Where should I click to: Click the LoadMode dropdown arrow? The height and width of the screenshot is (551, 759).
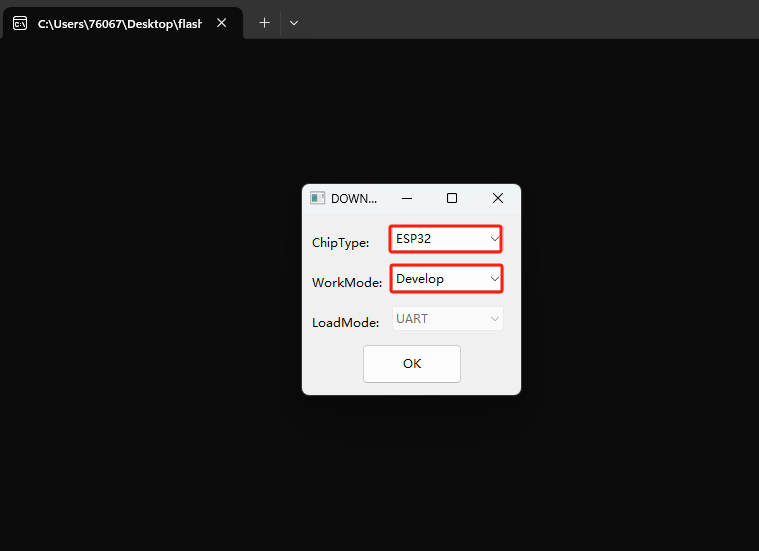pyautogui.click(x=494, y=319)
